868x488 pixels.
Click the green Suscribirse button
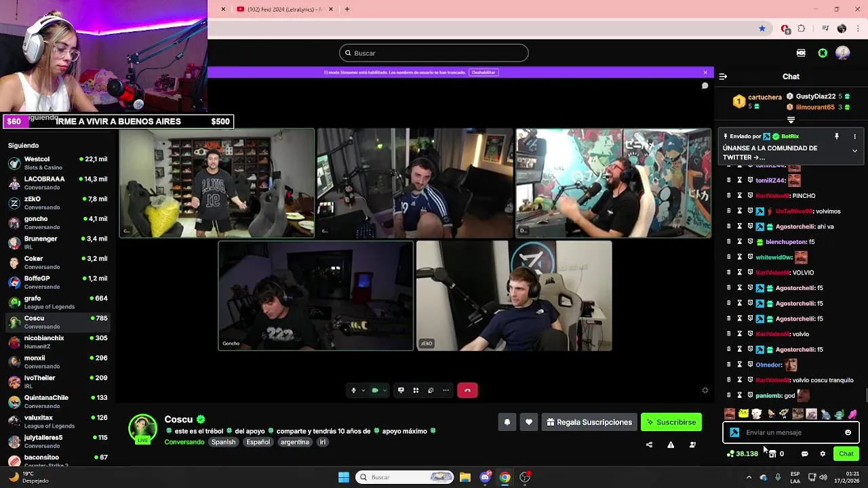pyautogui.click(x=671, y=422)
